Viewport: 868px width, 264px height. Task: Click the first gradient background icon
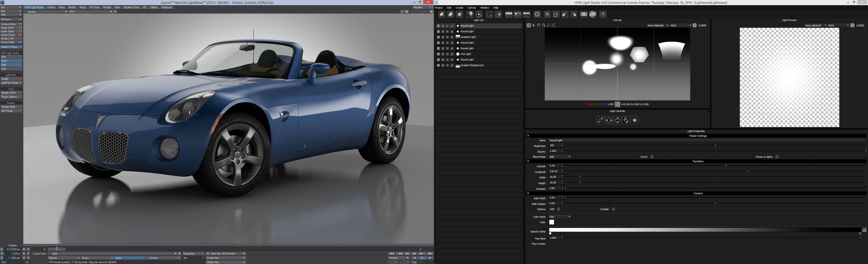(x=509, y=14)
